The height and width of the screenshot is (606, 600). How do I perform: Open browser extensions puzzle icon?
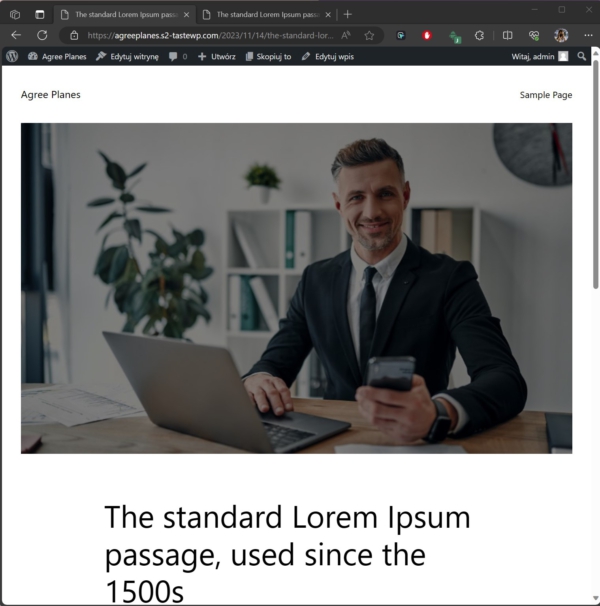point(479,36)
